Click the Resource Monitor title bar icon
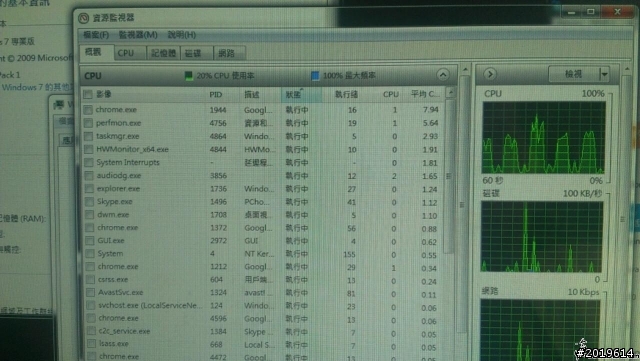640x361 pixels. click(83, 18)
